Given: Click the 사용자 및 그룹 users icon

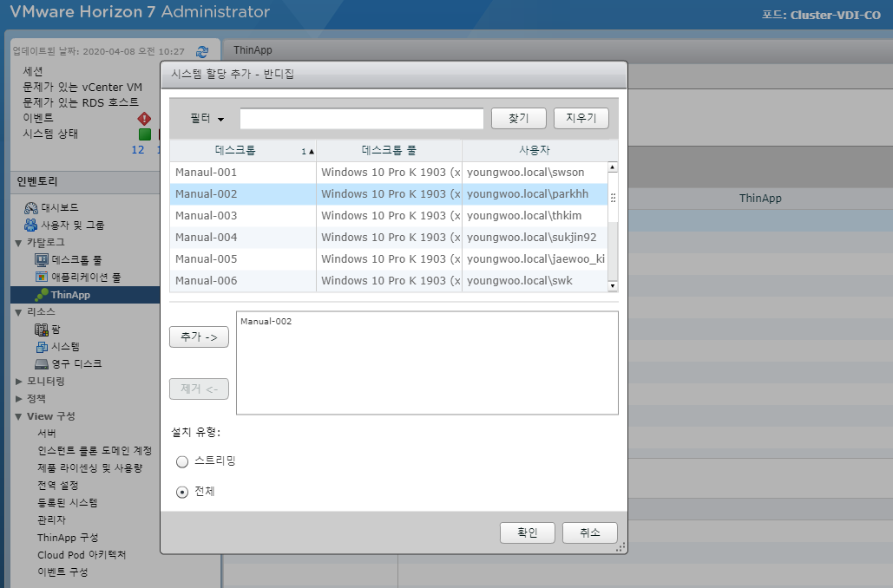Looking at the screenshot, I should (30, 225).
